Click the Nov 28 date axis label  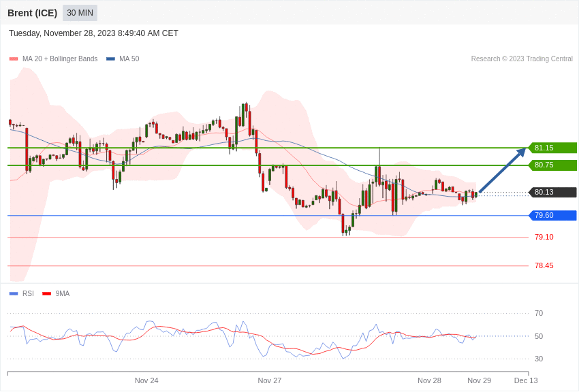(429, 380)
